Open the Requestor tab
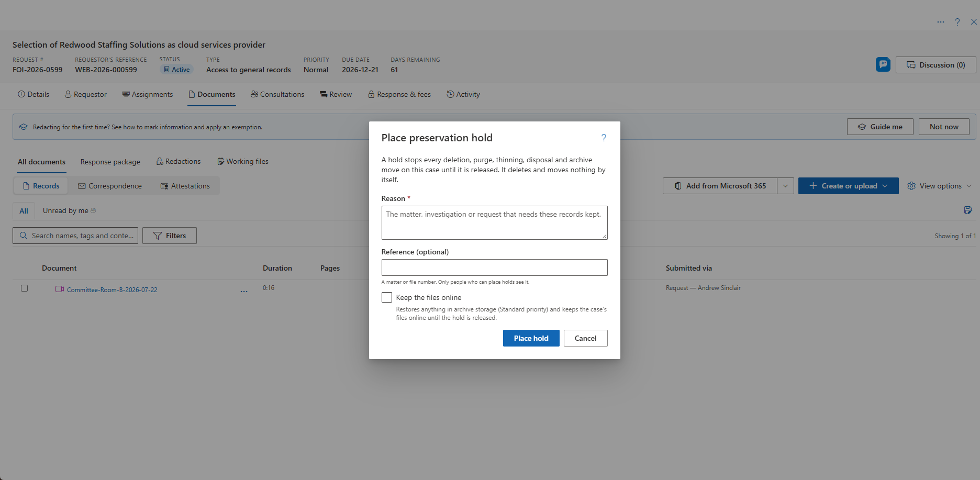980x480 pixels. pyautogui.click(x=85, y=94)
